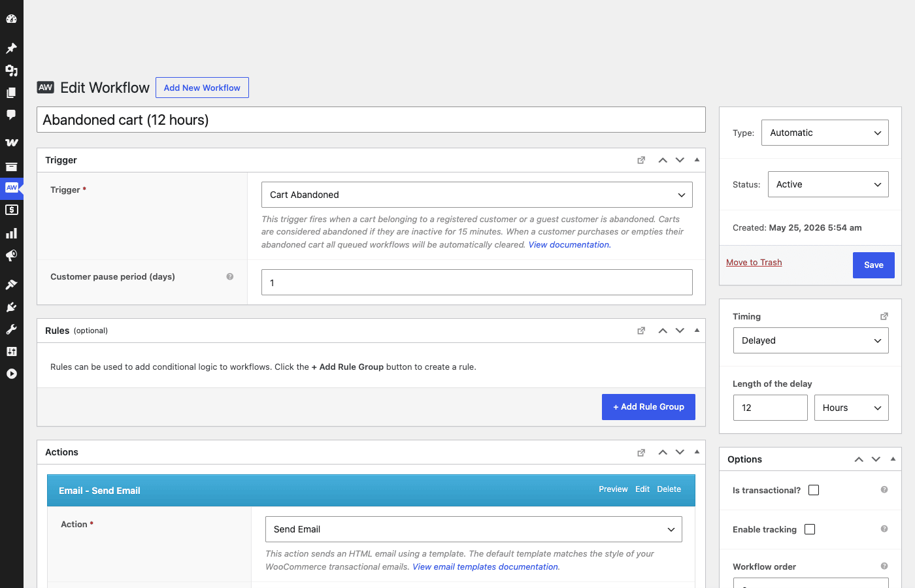Tick the Enable tracking checkbox

(810, 529)
